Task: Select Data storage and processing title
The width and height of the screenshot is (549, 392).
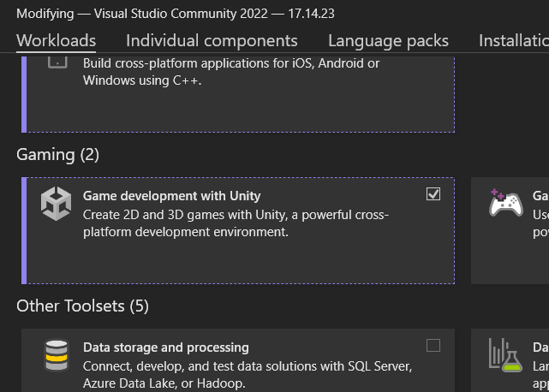Action: [x=166, y=347]
